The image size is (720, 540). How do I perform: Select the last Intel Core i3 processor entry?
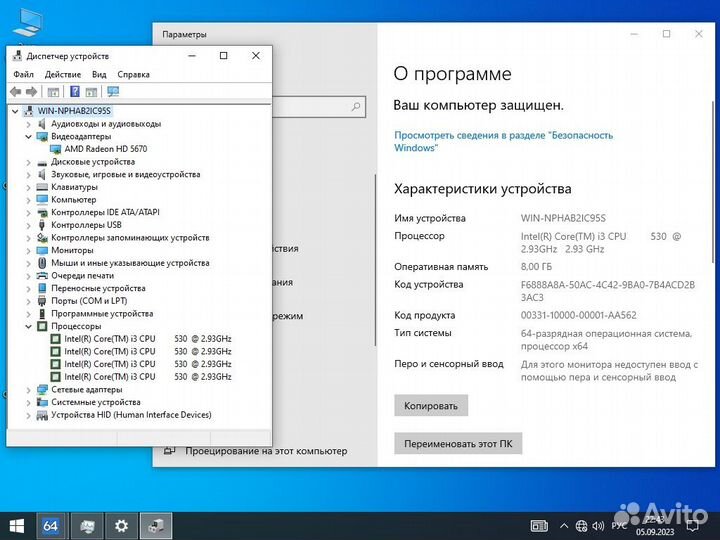[147, 377]
